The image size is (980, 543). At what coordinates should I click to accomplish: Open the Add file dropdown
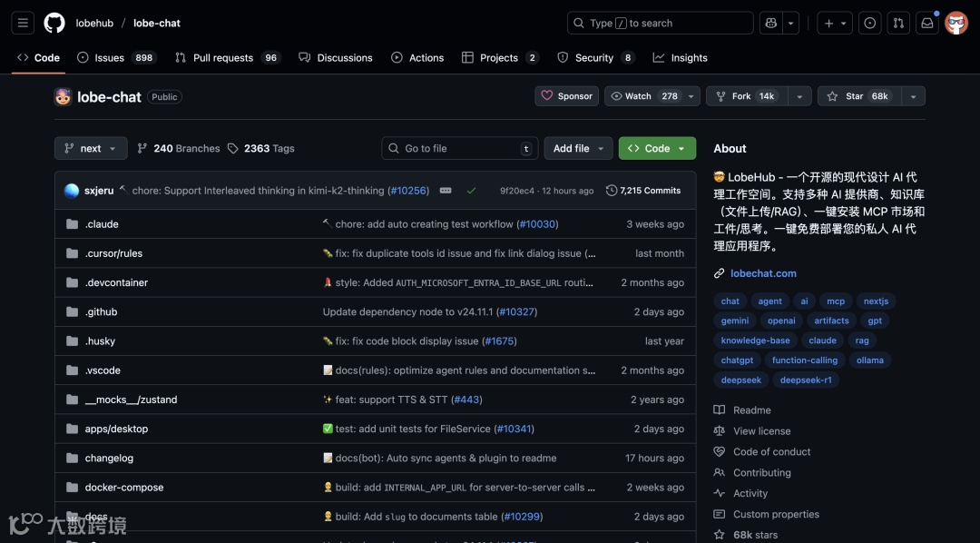pyautogui.click(x=578, y=148)
